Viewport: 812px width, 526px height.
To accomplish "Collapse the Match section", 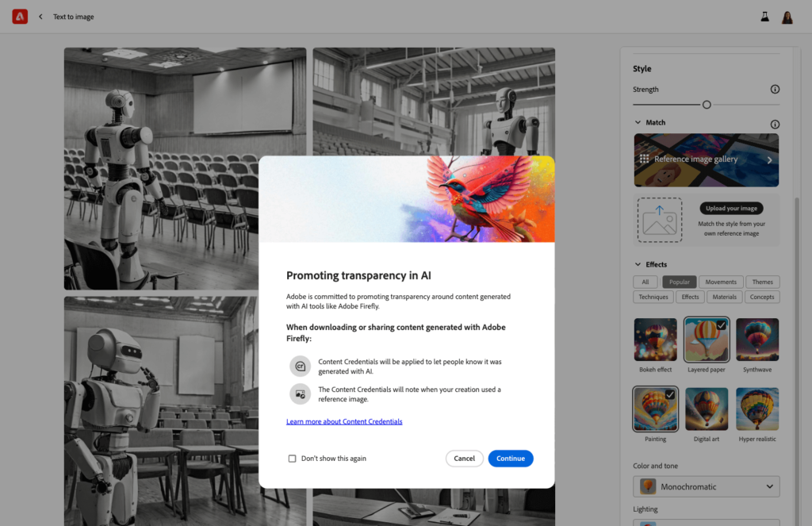I will click(638, 121).
